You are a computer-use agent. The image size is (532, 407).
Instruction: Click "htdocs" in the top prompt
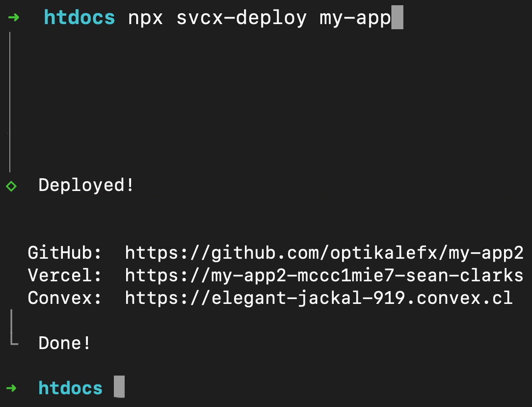pyautogui.click(x=80, y=18)
